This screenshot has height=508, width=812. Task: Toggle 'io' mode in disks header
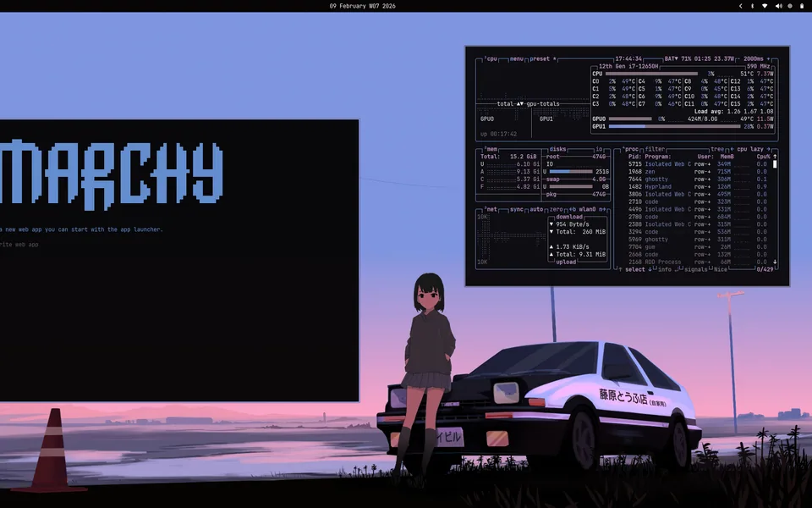[x=599, y=149]
